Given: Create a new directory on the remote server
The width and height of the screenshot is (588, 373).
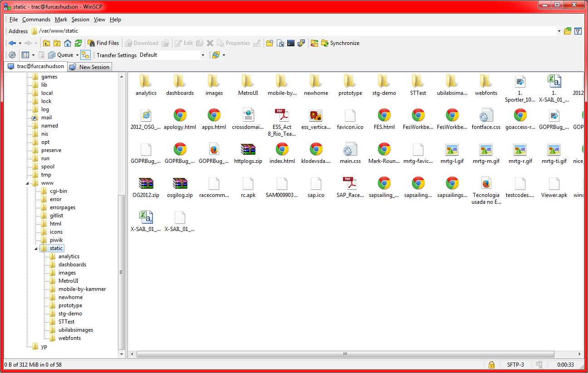Looking at the screenshot, I should pos(269,43).
